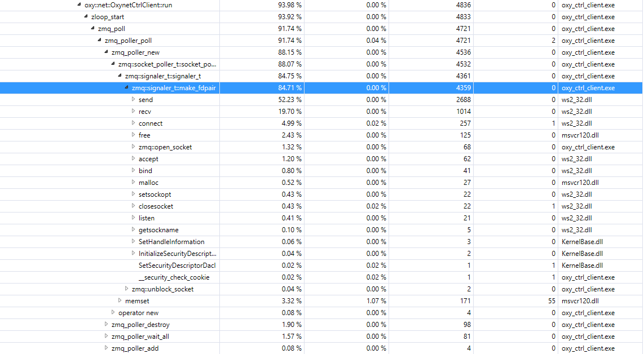
Task: Expand the zmq_poller_destroy node
Action: coord(106,325)
